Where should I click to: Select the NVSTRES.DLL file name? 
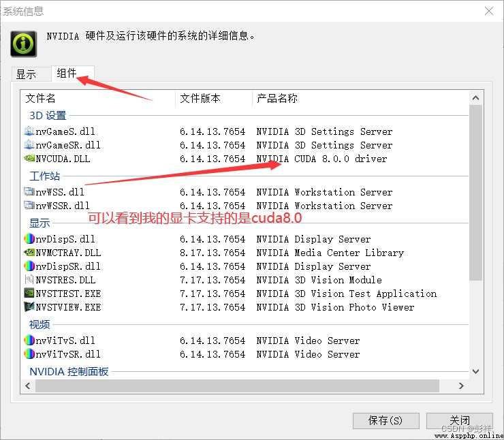click(65, 280)
